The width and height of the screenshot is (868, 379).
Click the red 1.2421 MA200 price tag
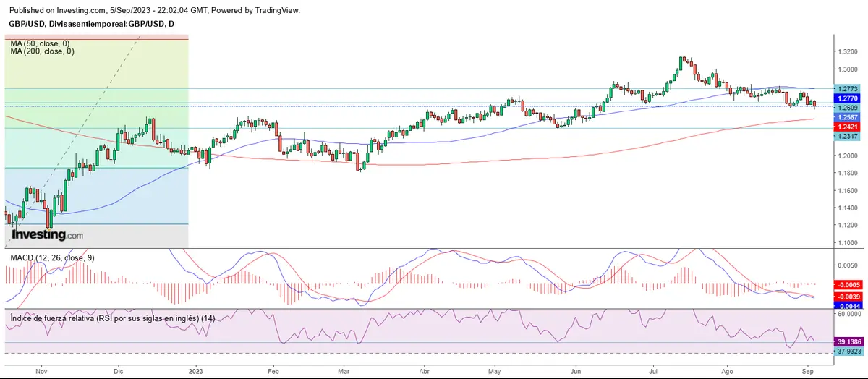(x=847, y=127)
